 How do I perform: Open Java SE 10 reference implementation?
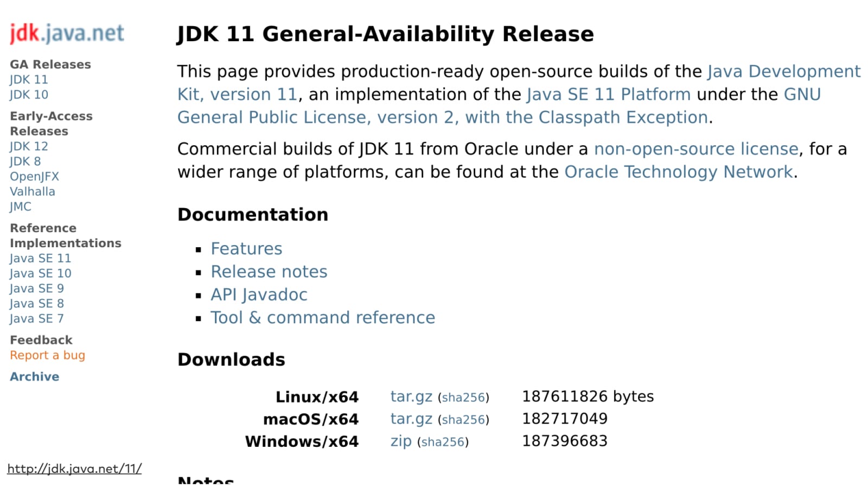coord(40,274)
